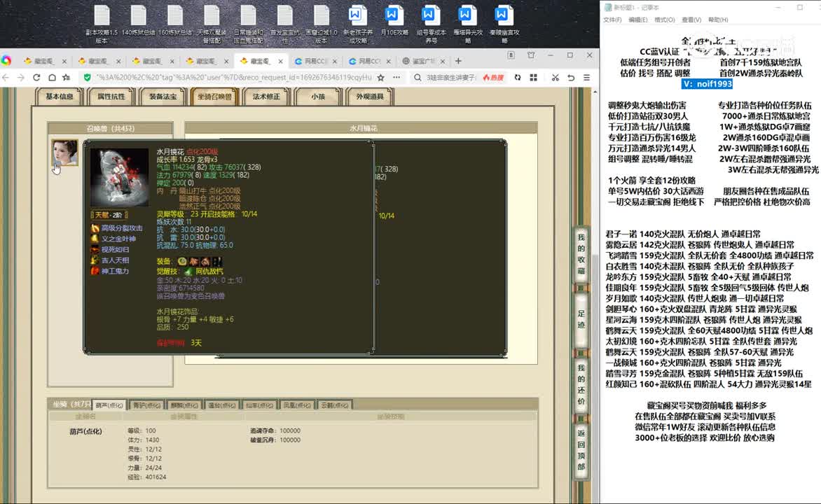Viewport: 821px width, 504px height.
Task: Select the last mount tab 云鹤(点化)
Action: coord(335,405)
